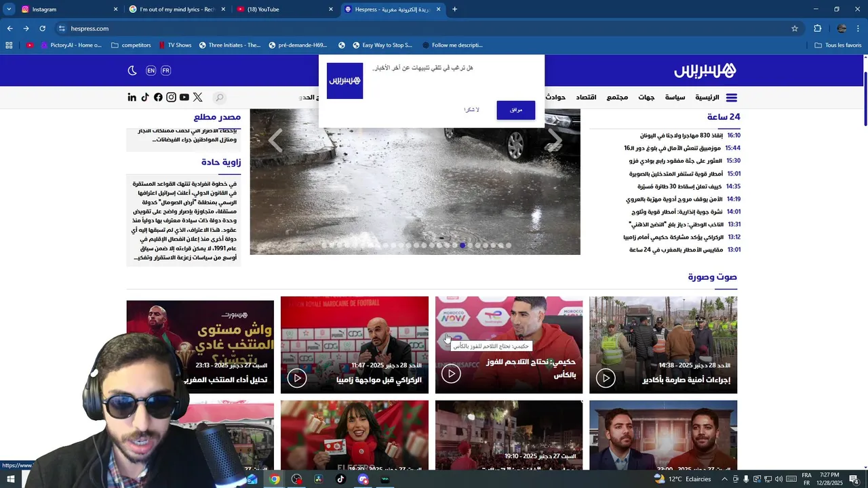Select the active blue carousel dot
The width and height of the screenshot is (868, 488).
462,245
